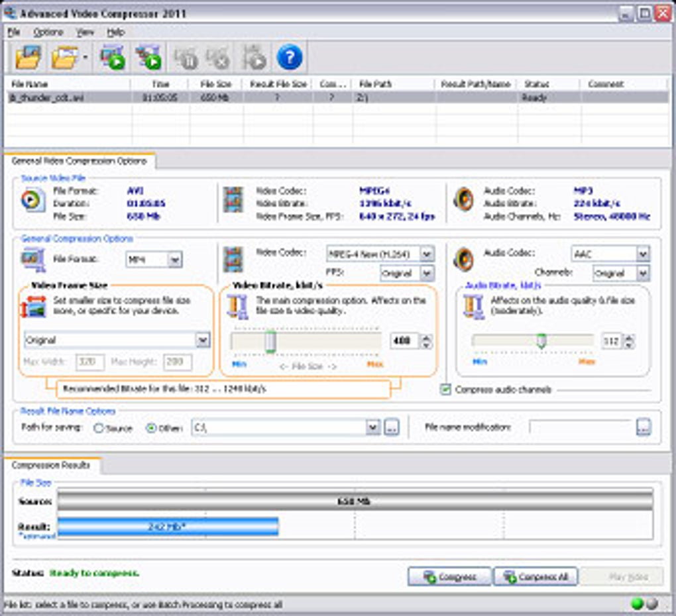The height and width of the screenshot is (616, 676).
Task: Click the open video file folder icon
Action: (x=28, y=58)
